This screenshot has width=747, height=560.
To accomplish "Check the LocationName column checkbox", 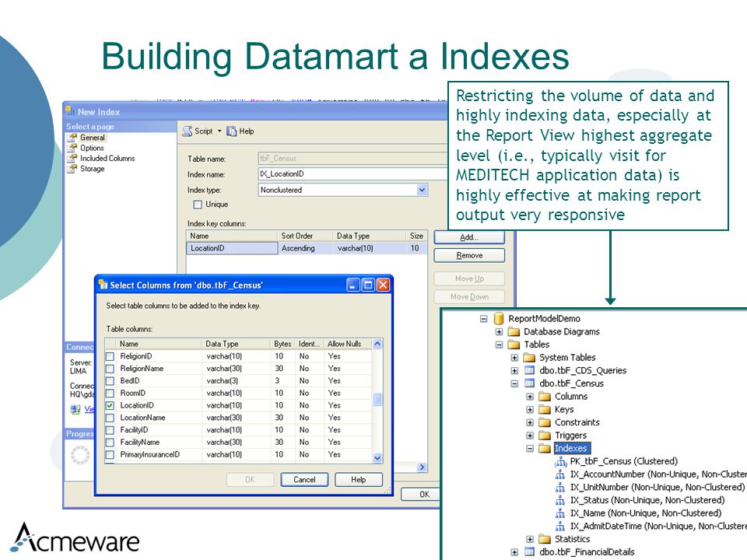I will coord(110,418).
